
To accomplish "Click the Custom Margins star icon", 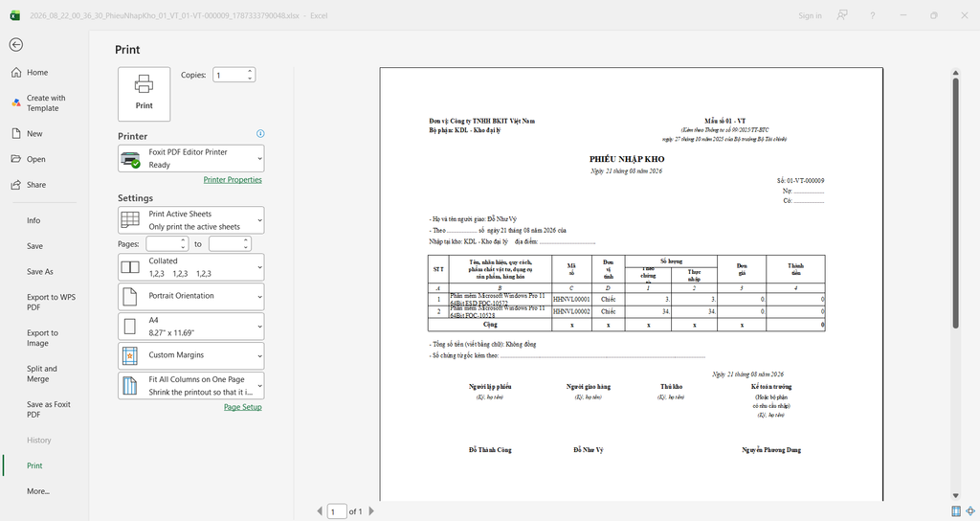I will tap(130, 356).
